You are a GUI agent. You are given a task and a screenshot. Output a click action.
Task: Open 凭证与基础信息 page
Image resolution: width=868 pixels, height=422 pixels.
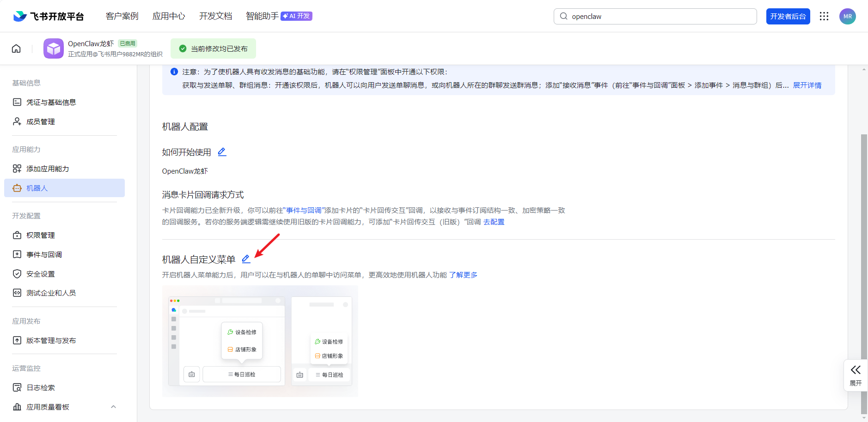coord(51,102)
